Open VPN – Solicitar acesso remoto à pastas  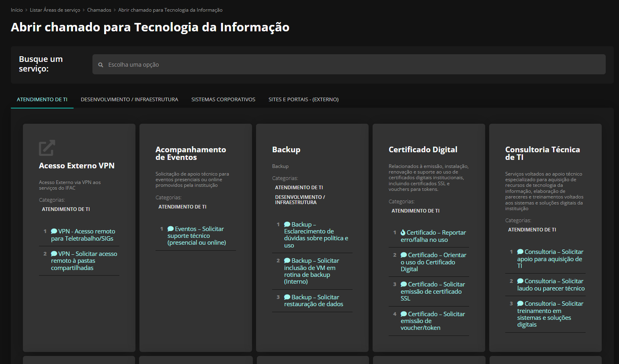84,261
